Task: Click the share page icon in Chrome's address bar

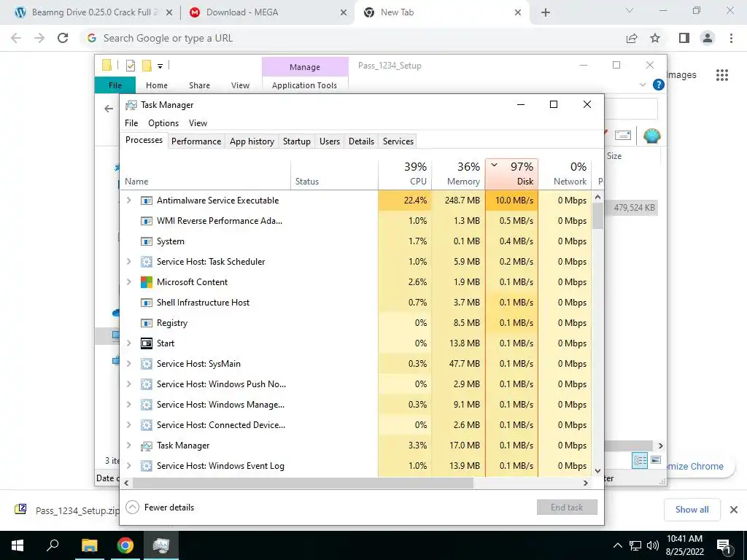Action: 632,38
